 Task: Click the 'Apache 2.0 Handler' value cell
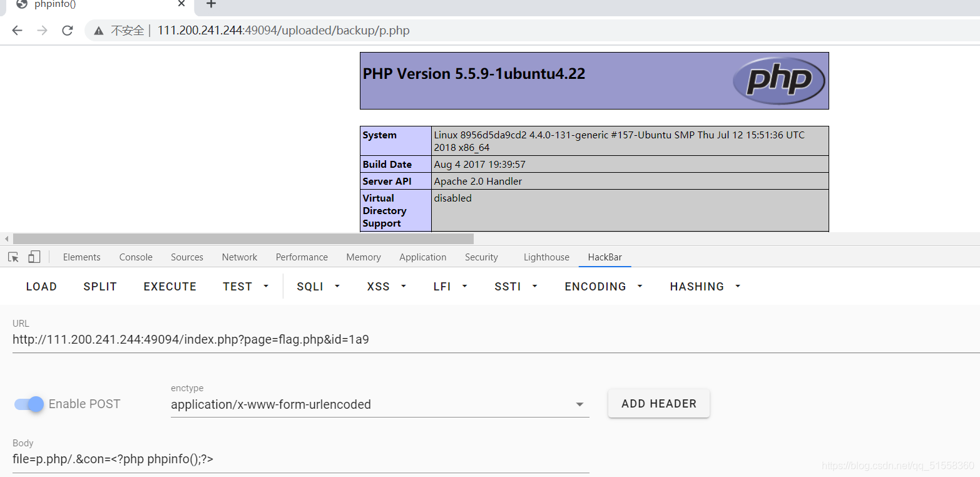coord(630,181)
